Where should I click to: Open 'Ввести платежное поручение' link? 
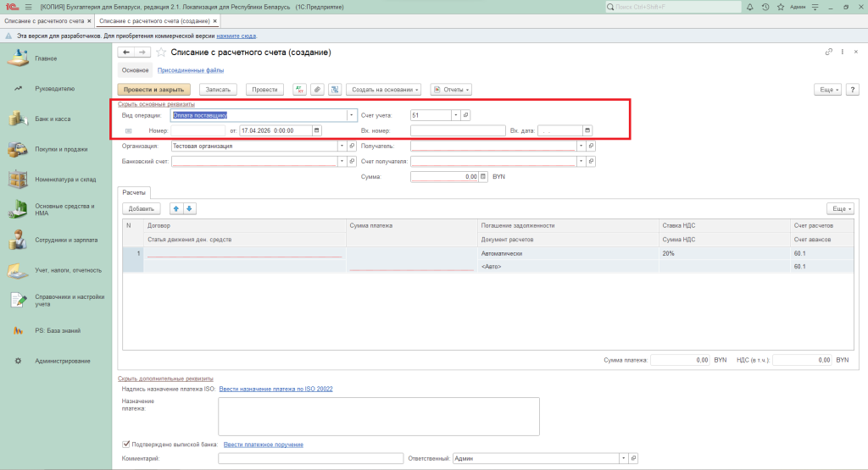264,445
